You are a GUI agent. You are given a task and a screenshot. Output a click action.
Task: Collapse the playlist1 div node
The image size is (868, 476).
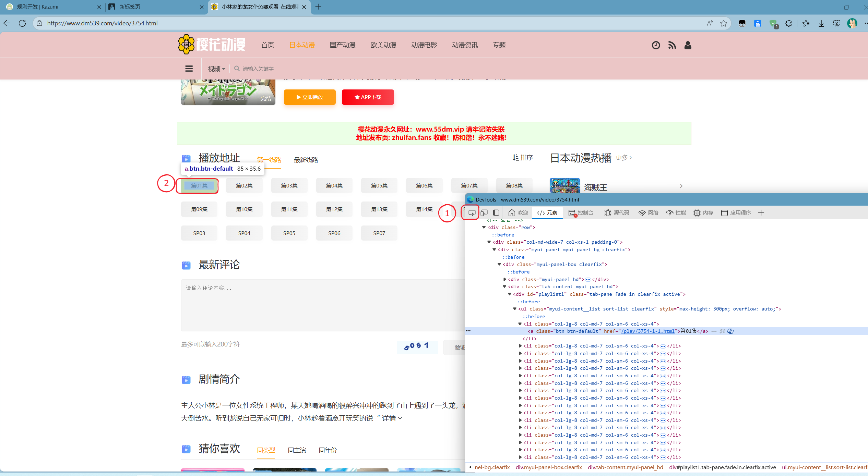tap(510, 294)
